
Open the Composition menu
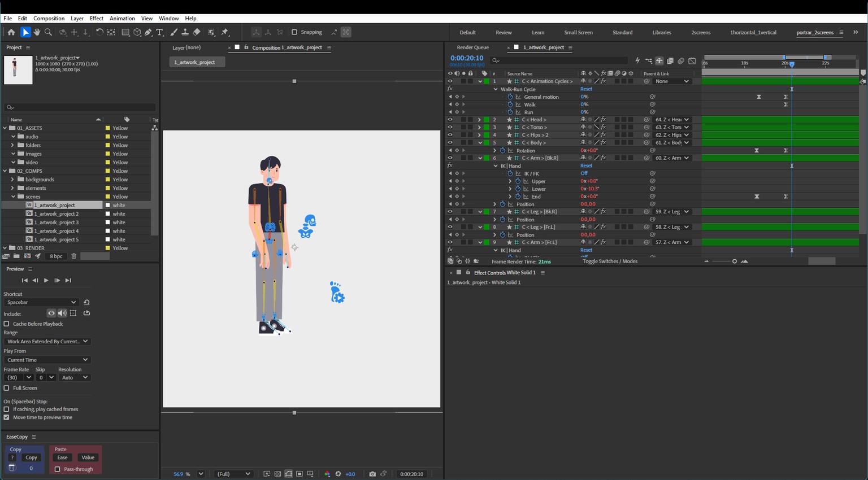pyautogui.click(x=49, y=19)
